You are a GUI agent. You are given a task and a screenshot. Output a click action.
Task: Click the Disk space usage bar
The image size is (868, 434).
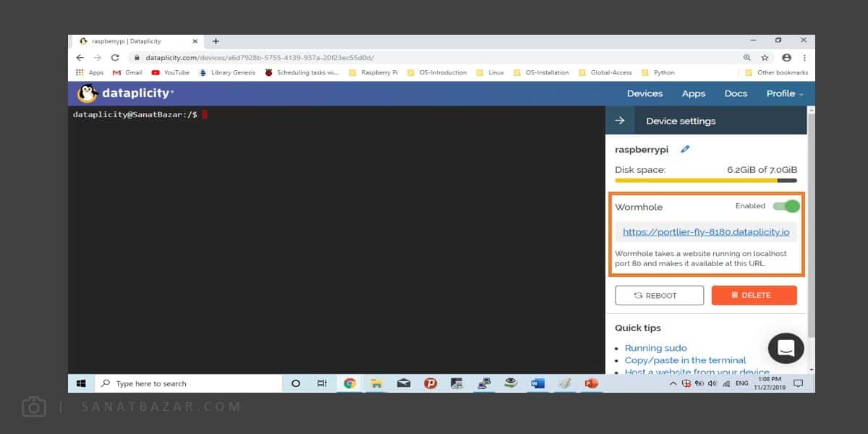[x=706, y=180]
